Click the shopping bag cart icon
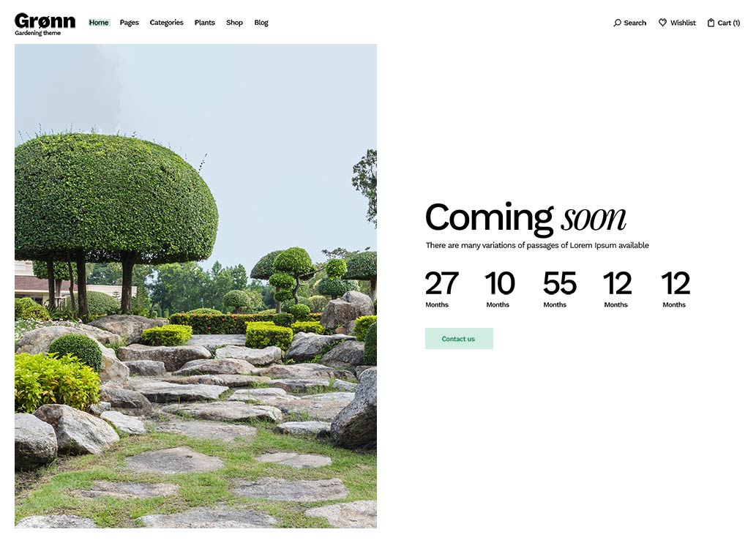 click(711, 23)
